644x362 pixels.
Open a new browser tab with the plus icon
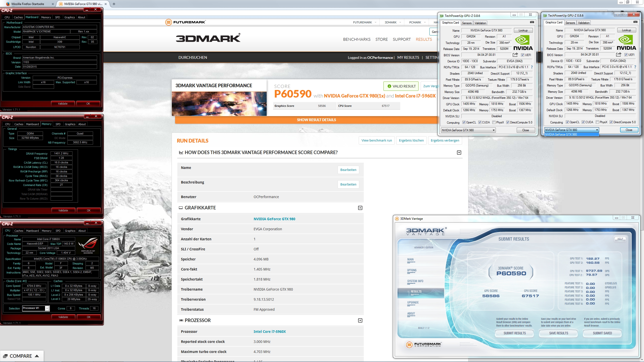(114, 4)
